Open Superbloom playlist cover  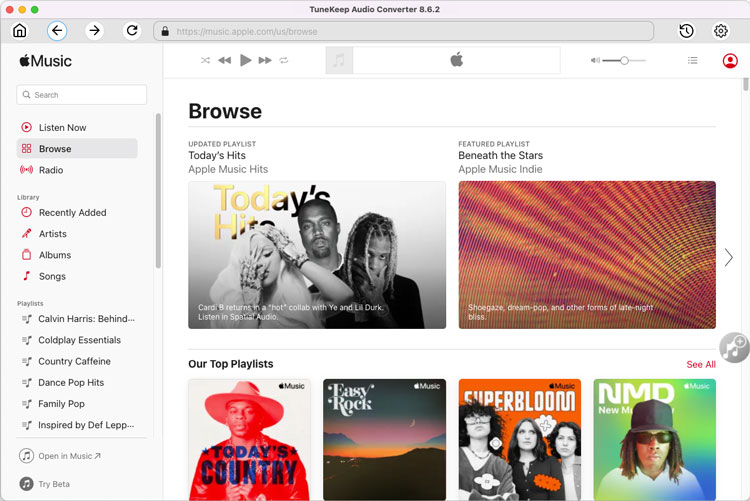pyautogui.click(x=520, y=439)
